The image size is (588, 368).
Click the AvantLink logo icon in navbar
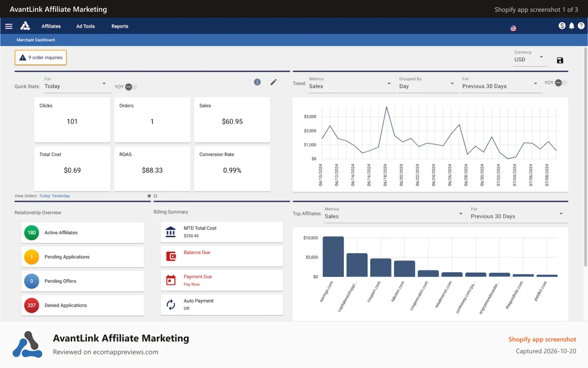coord(25,26)
